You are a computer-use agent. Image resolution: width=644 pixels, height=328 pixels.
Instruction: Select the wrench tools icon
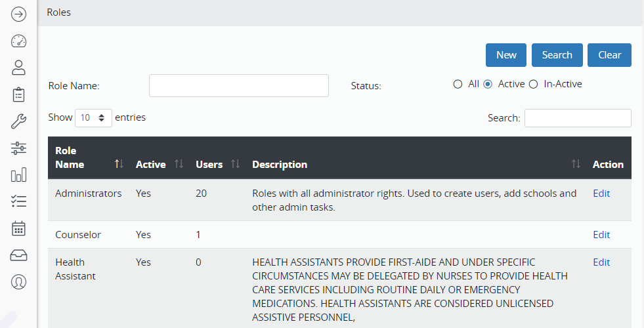coord(18,121)
